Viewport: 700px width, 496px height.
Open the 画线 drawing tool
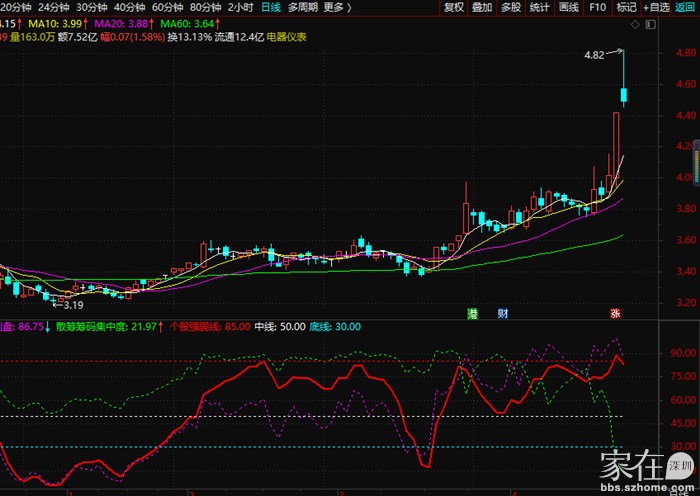[569, 7]
